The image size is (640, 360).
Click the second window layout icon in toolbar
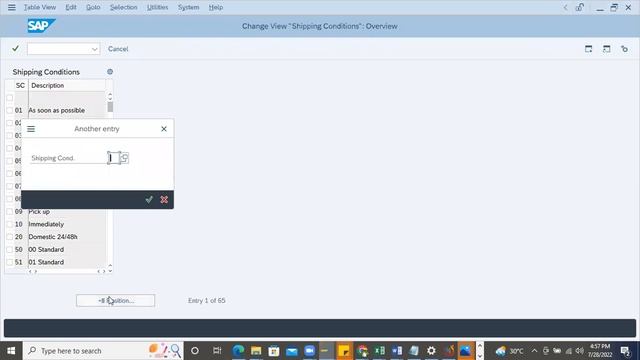[x=607, y=49]
